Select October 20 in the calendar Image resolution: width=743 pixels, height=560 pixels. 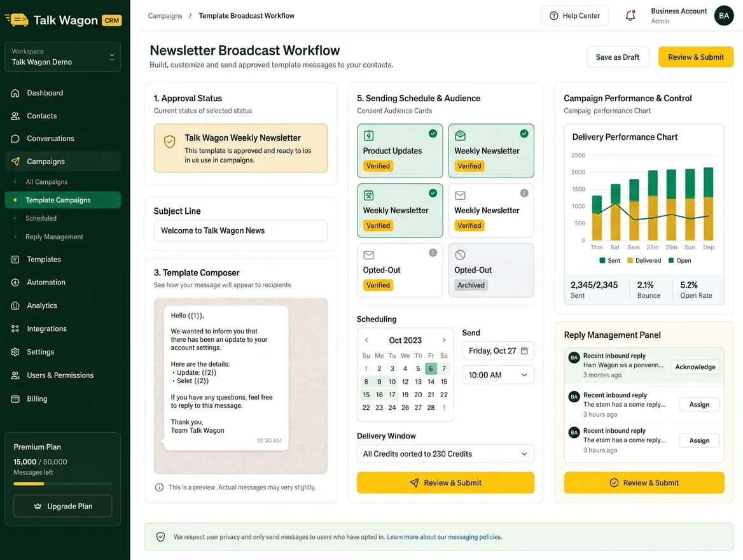pyautogui.click(x=418, y=395)
